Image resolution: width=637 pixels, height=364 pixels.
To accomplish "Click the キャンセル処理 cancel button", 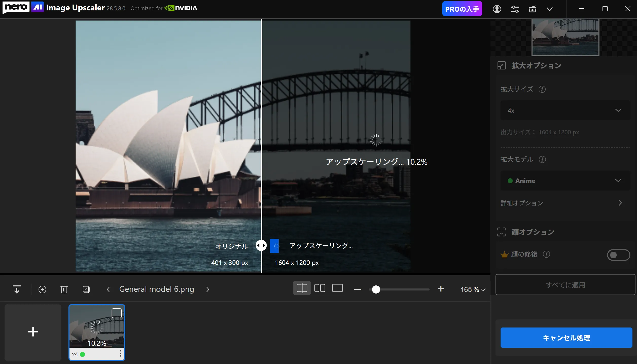I will click(x=566, y=338).
